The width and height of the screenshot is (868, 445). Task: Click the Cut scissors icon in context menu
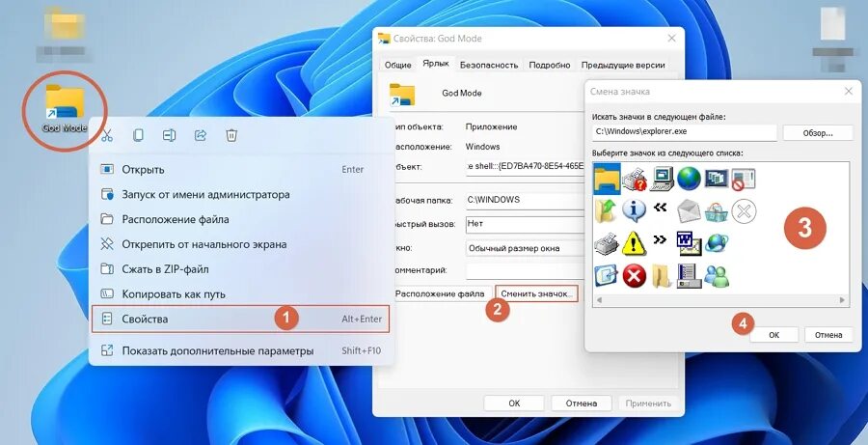pos(107,135)
